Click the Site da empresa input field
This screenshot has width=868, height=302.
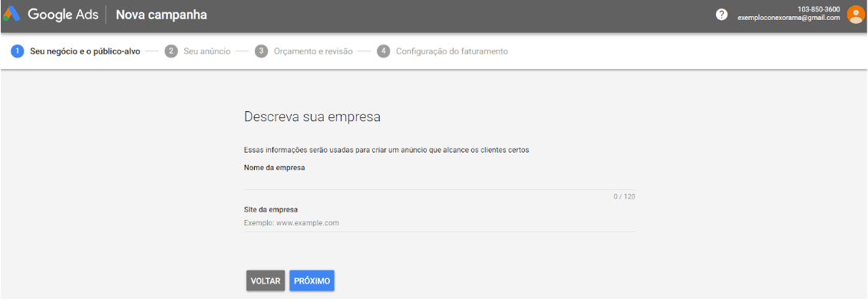(x=440, y=223)
